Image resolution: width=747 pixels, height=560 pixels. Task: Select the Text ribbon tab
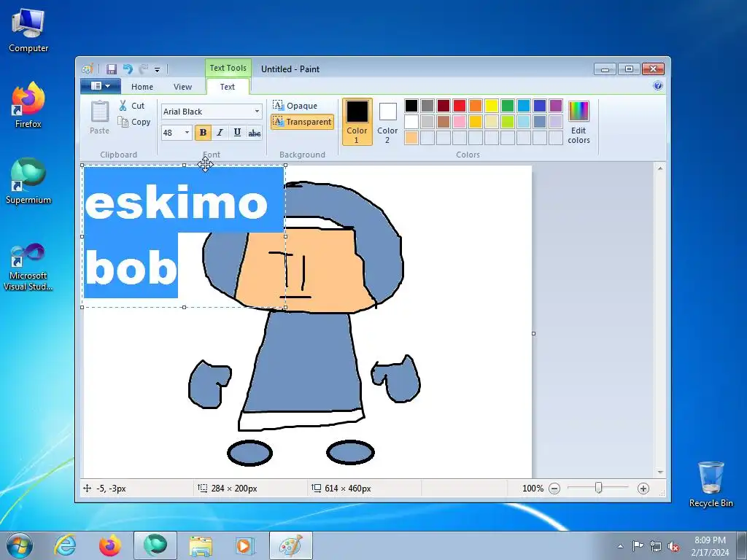point(228,87)
